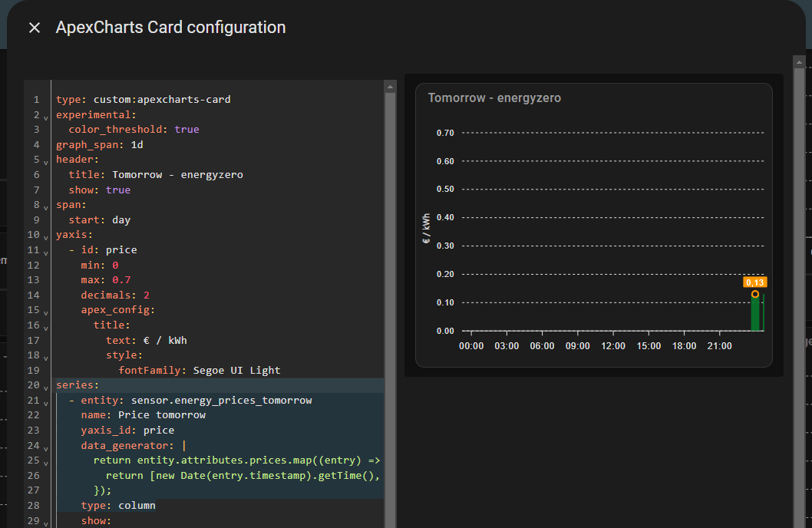Click the 'title: Tomorrow - energyzero' code line
812x528 pixels.
coord(156,174)
